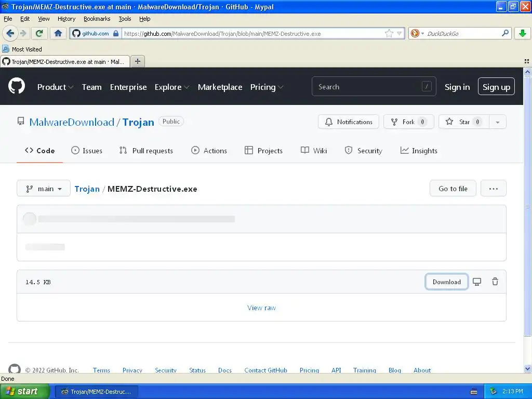The height and width of the screenshot is (399, 532).
Task: Open the Most Visited bookmarks folder
Action: [x=22, y=49]
